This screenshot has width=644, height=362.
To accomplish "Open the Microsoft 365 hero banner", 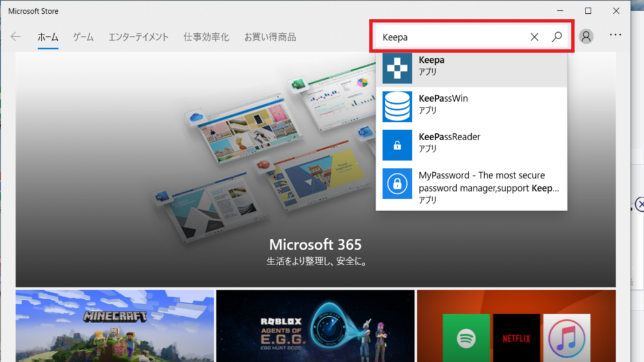I will (316, 169).
